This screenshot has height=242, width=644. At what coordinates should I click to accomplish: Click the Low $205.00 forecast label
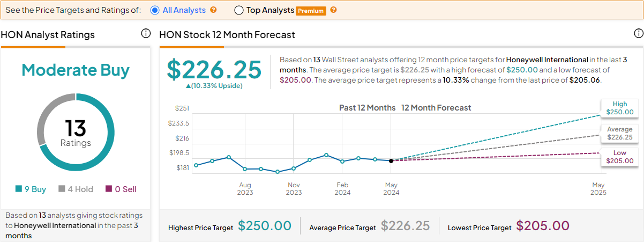[x=620, y=157]
